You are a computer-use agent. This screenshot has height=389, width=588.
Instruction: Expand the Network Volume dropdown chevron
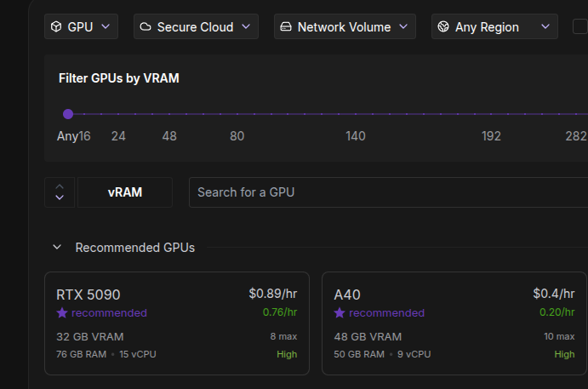pyautogui.click(x=402, y=27)
